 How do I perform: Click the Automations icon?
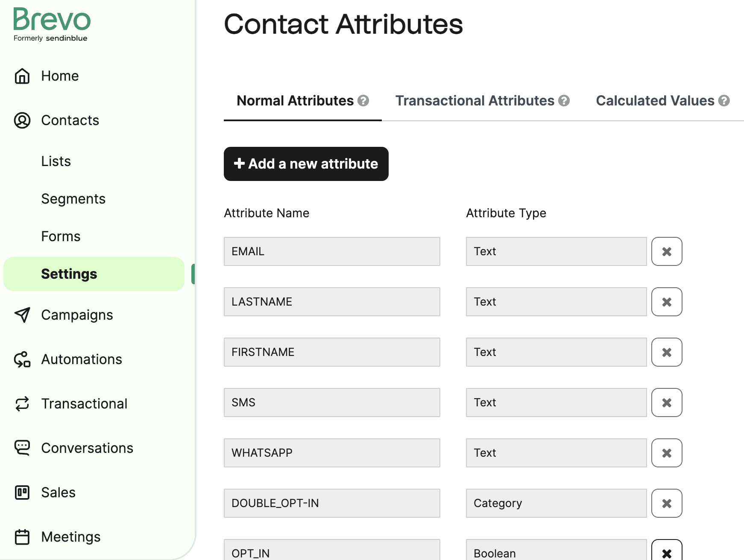22,359
